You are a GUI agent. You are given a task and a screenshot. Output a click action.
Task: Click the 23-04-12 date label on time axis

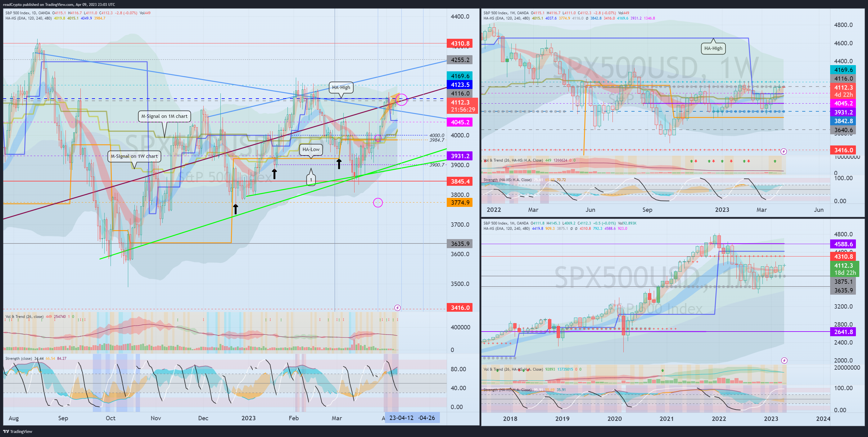point(401,418)
